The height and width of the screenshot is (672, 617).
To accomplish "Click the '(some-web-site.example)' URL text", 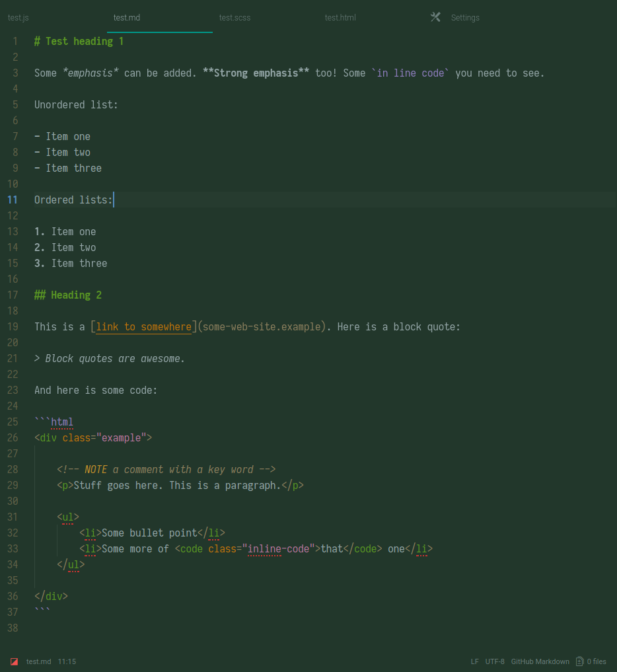I will point(262,326).
